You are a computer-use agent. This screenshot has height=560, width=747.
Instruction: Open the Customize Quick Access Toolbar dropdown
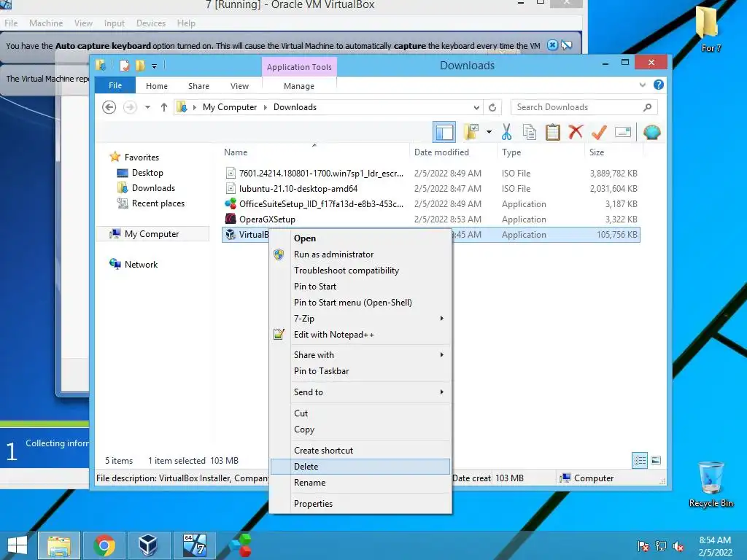[154, 66]
